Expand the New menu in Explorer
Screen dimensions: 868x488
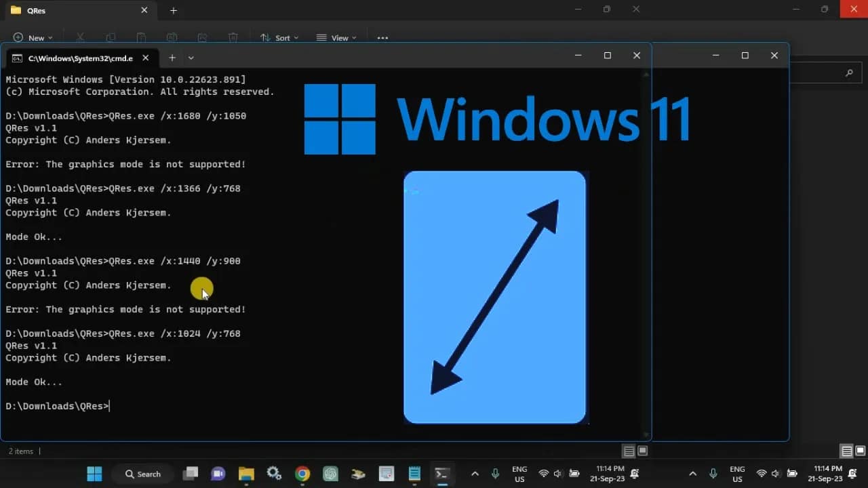tap(33, 37)
